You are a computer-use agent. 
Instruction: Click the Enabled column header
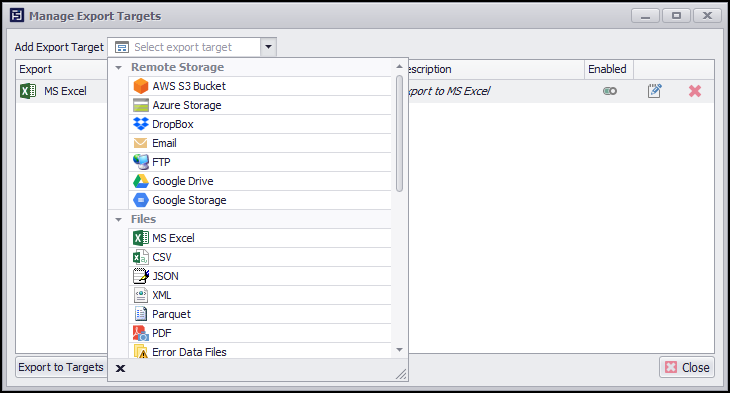click(608, 69)
